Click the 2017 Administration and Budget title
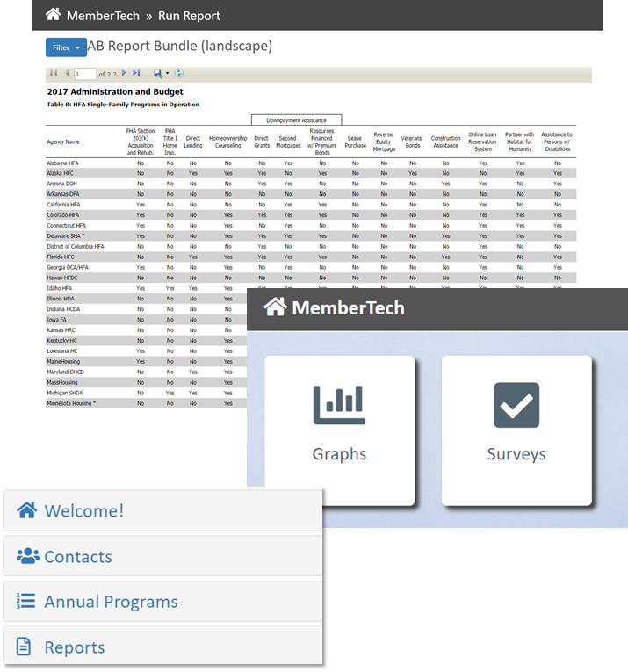This screenshot has height=672, width=628. tap(115, 91)
